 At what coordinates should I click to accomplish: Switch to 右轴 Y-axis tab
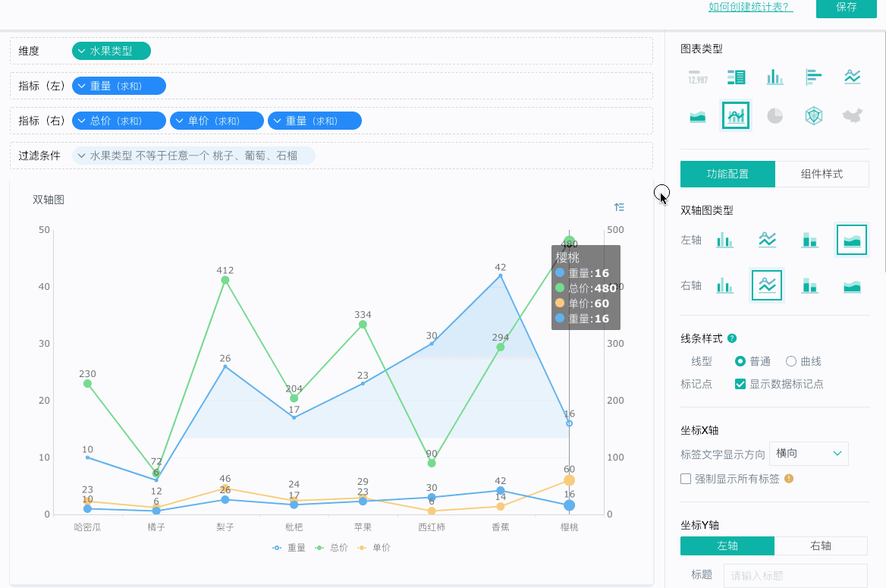point(820,546)
